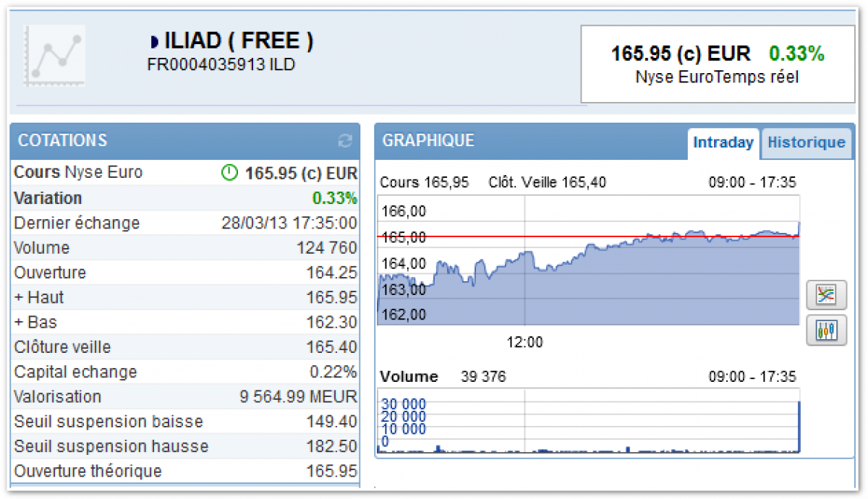
Task: Click the GRAPHIQUE panel header title
Action: [428, 141]
